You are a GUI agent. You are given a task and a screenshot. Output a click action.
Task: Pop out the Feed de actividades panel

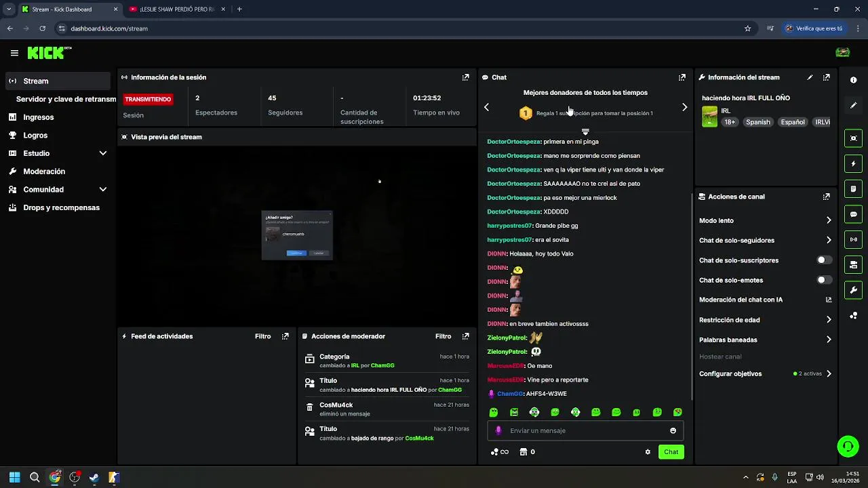point(285,336)
